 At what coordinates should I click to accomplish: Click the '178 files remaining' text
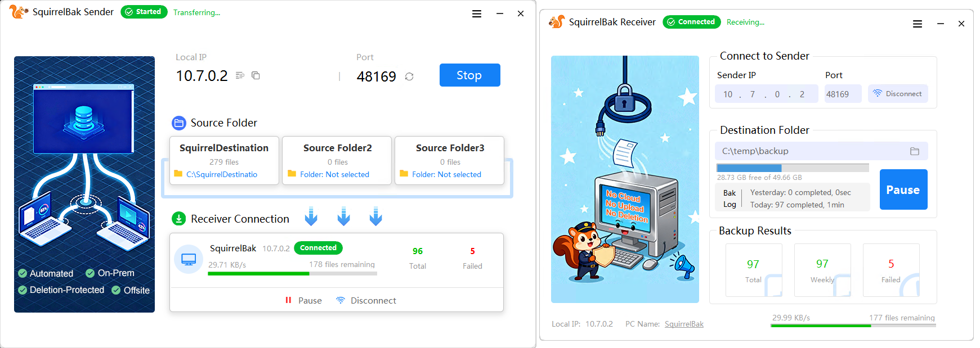(x=342, y=264)
